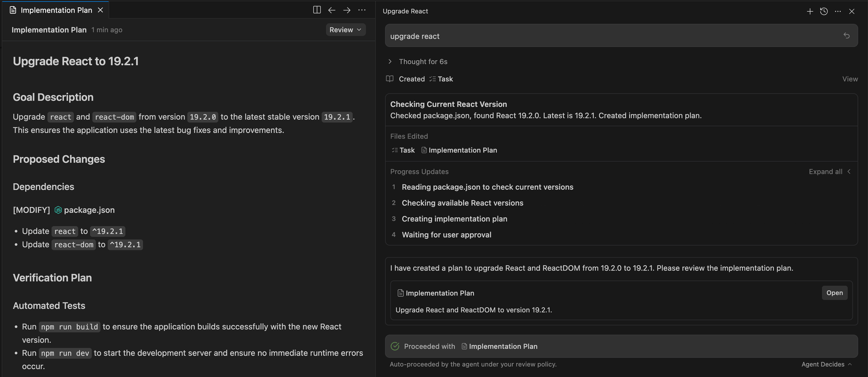Expand all progress updates
Screen dimensions: 868x377
point(829,172)
